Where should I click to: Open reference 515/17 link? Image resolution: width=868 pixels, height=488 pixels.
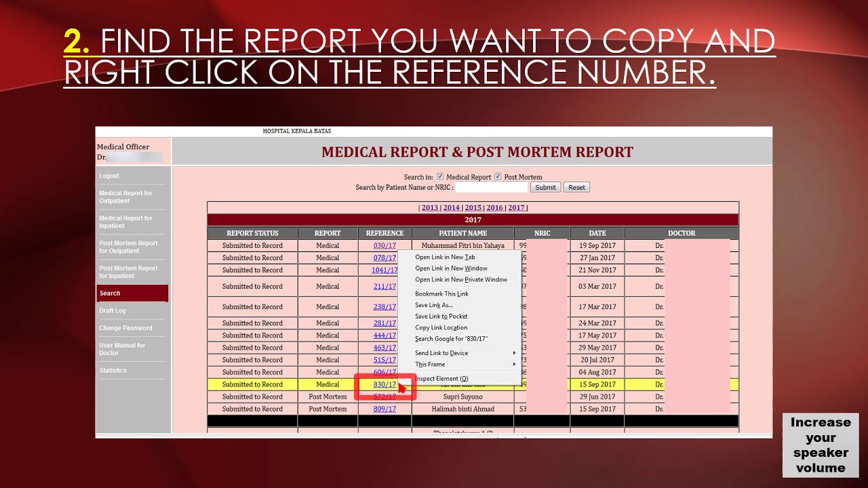[x=384, y=360]
